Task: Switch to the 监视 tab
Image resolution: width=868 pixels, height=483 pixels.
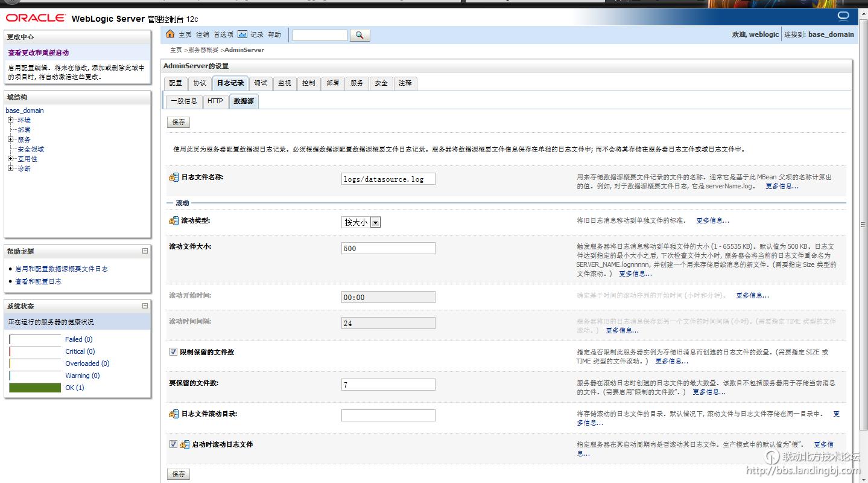Action: click(x=284, y=83)
